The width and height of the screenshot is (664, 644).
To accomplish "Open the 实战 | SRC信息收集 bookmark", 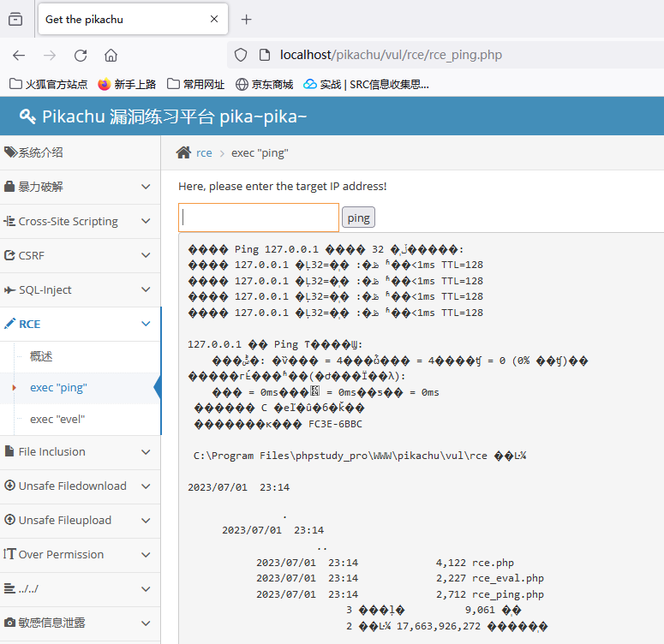I will 367,84.
